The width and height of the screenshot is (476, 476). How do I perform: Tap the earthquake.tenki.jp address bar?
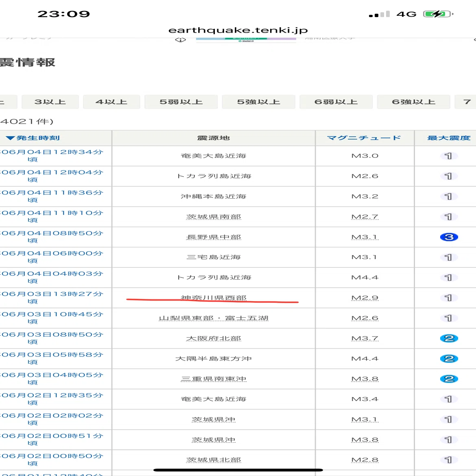click(238, 30)
